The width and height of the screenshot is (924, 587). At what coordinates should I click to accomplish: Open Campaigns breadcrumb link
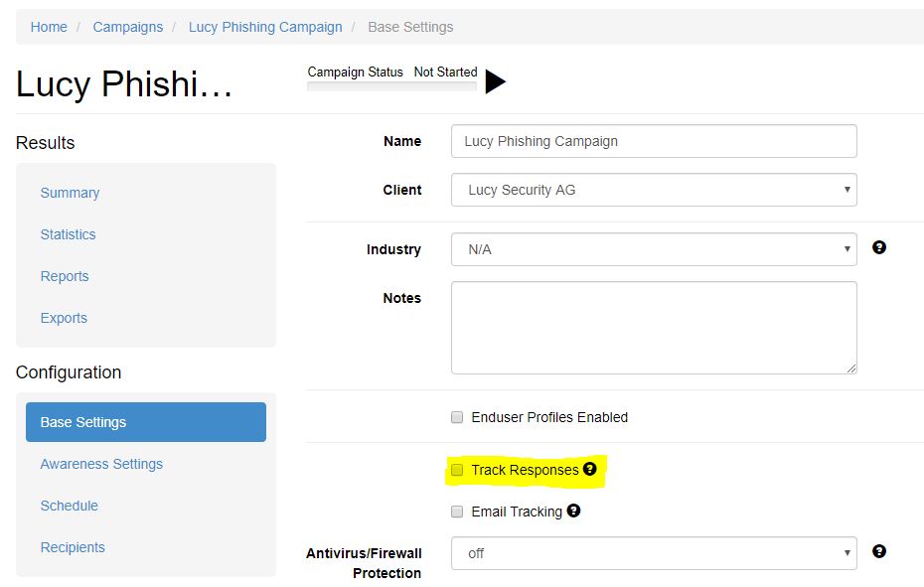point(128,27)
